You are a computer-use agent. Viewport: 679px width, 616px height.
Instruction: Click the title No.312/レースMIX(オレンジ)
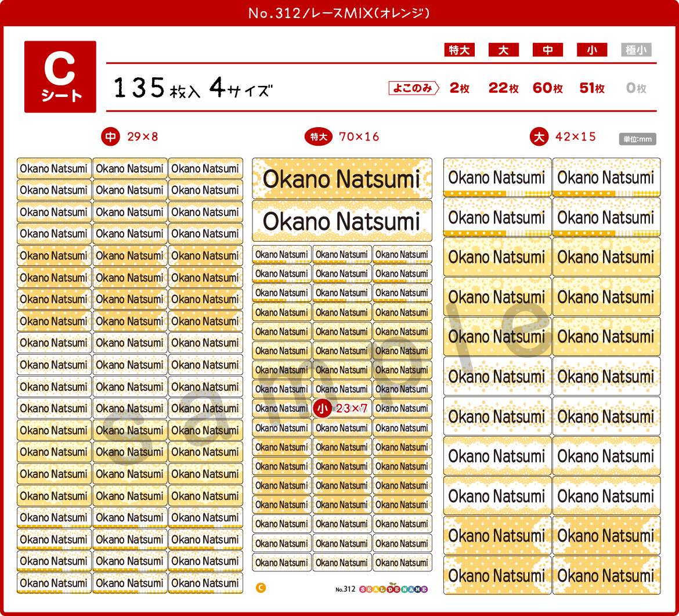339,13
